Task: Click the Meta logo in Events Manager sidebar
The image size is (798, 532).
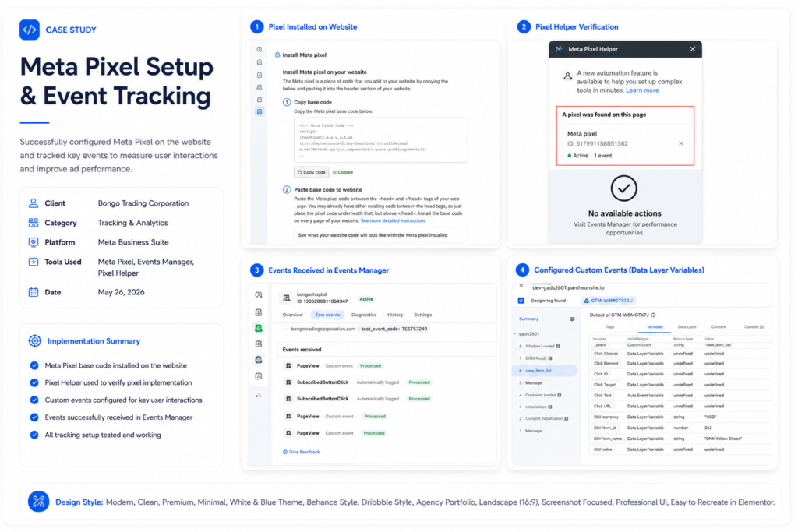Action: (x=259, y=295)
